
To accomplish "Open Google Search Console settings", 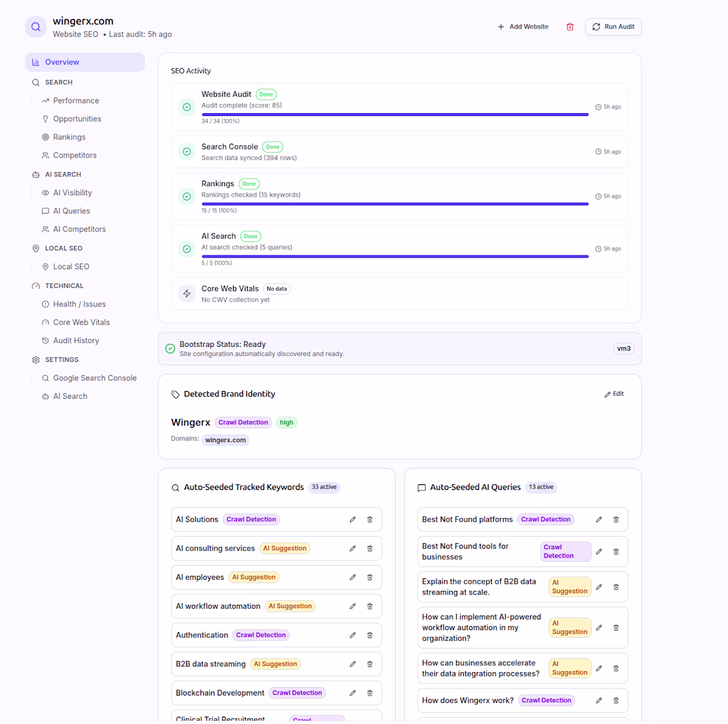I will coord(95,378).
